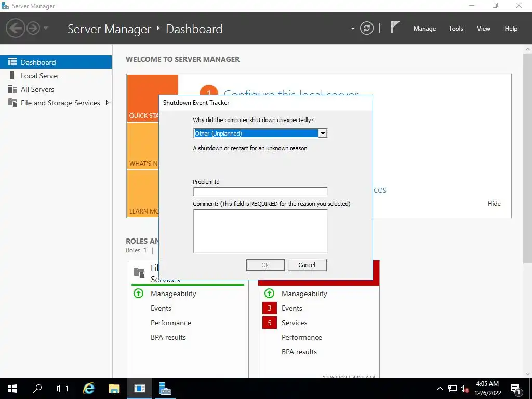Open BPA results in the red-header tile
The width and height of the screenshot is (532, 399).
(x=299, y=352)
